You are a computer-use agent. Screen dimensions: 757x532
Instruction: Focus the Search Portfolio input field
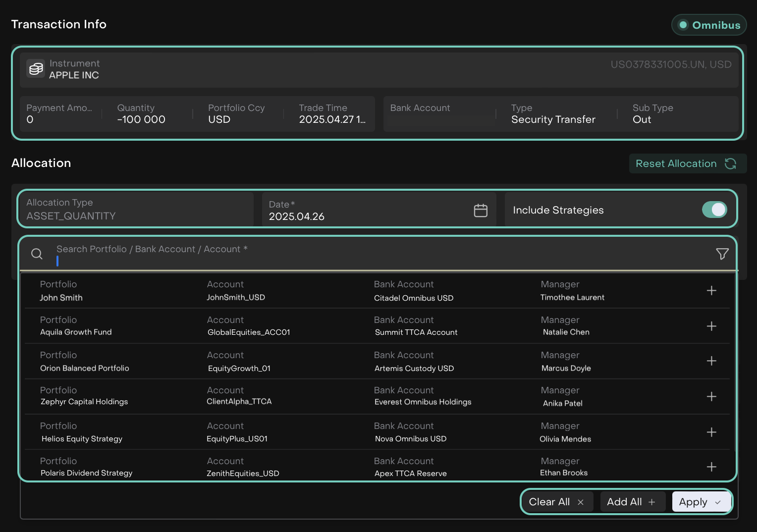pos(377,255)
